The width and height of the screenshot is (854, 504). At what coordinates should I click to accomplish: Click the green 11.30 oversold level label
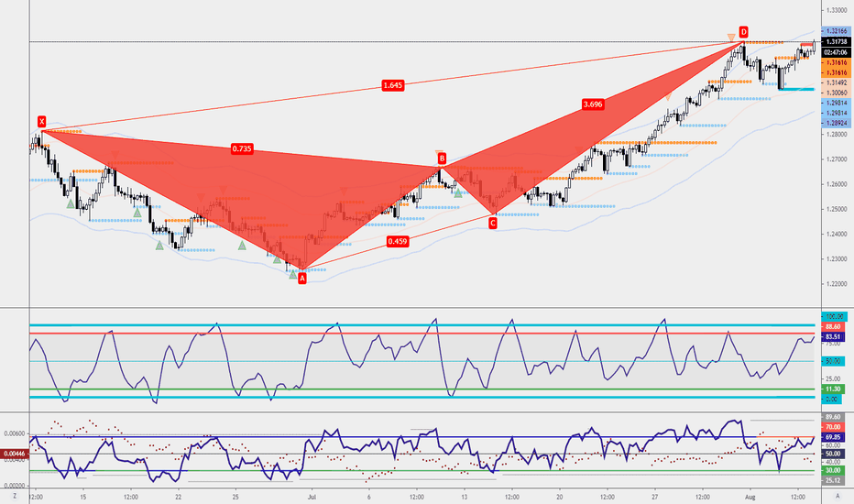pyautogui.click(x=833, y=389)
